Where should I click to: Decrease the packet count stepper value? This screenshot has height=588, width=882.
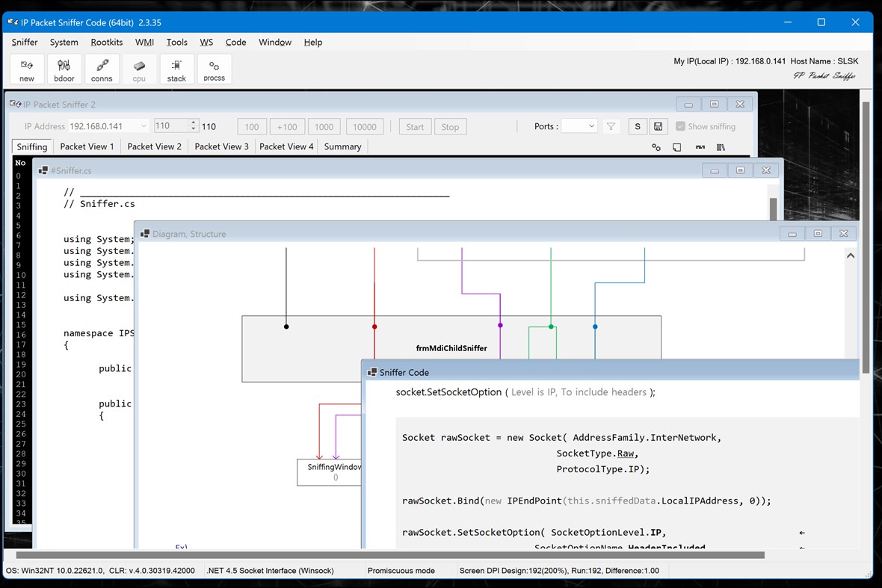coord(194,130)
